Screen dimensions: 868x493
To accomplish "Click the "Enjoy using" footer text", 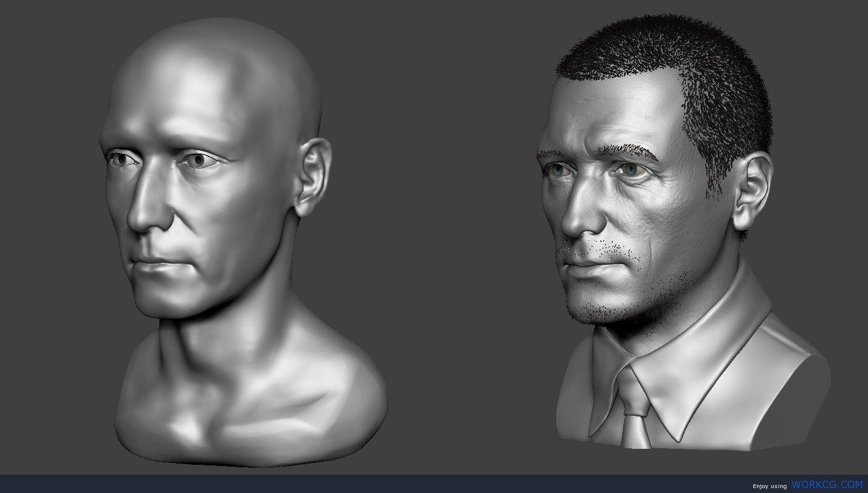I will coord(769,486).
